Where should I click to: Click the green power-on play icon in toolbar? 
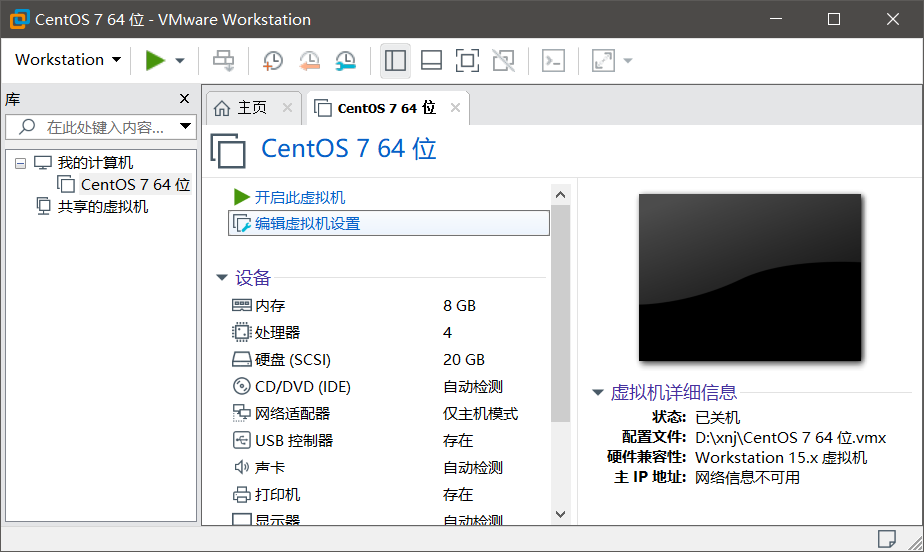(x=155, y=60)
